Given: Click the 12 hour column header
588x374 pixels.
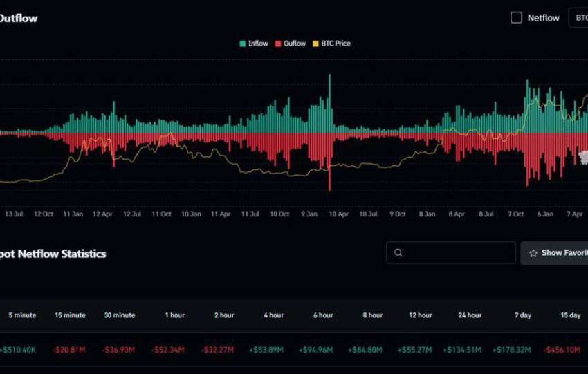Looking at the screenshot, I should point(421,315).
